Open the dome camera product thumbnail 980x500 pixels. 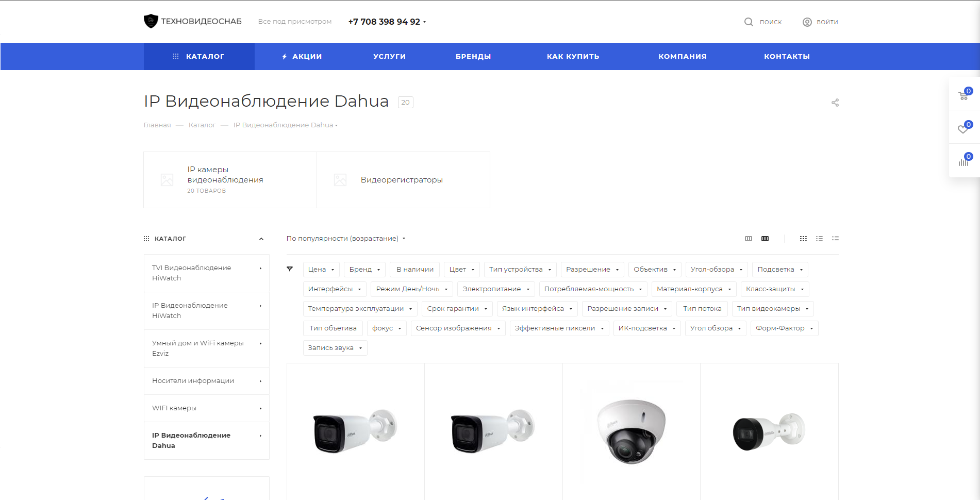631,431
